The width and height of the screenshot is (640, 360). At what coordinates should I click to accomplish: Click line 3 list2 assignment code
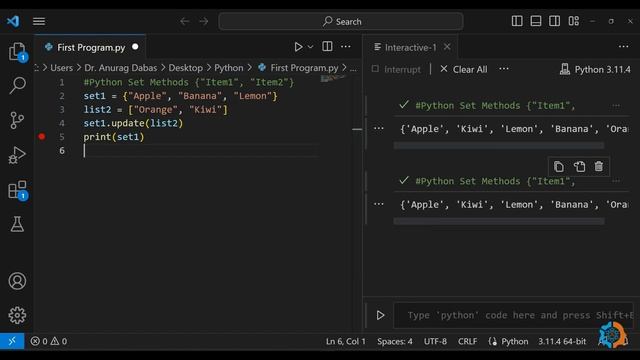click(156, 109)
